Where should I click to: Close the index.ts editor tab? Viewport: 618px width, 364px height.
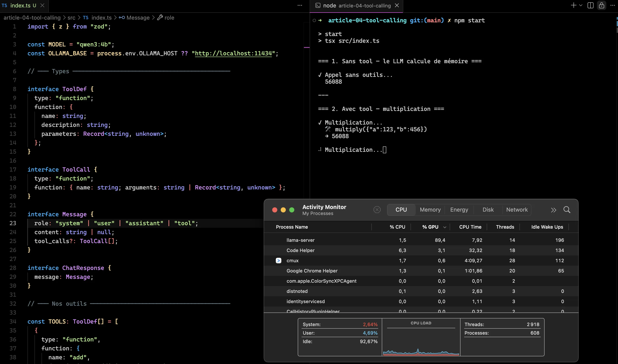42,5
